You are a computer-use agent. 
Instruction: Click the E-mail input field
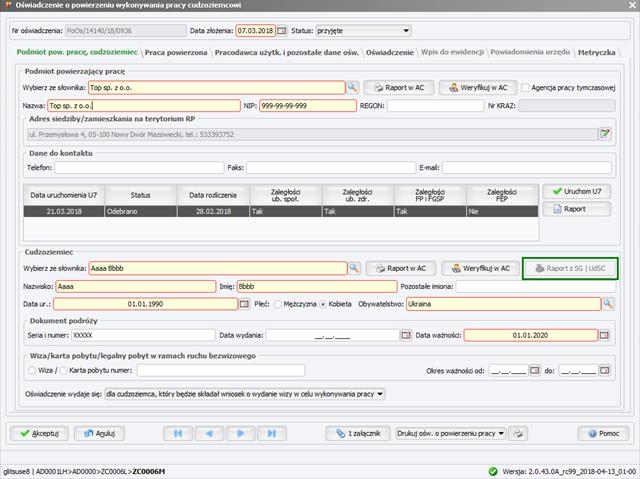click(527, 168)
